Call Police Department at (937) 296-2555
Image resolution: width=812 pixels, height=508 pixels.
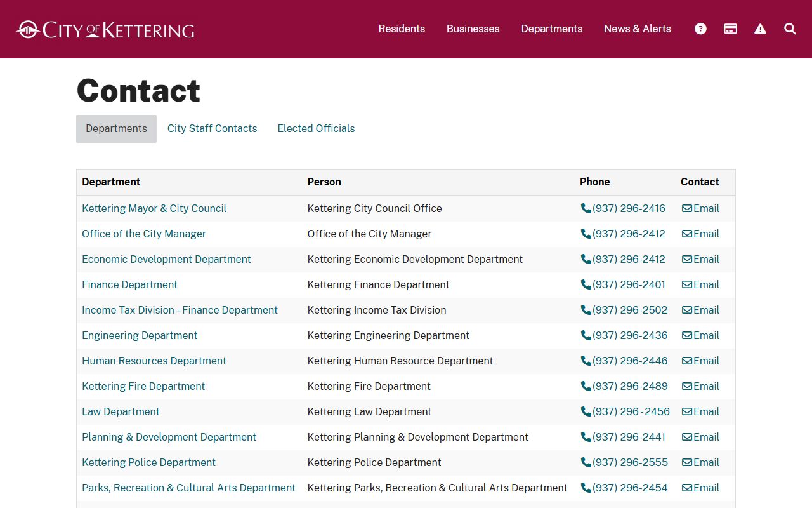tap(624, 462)
